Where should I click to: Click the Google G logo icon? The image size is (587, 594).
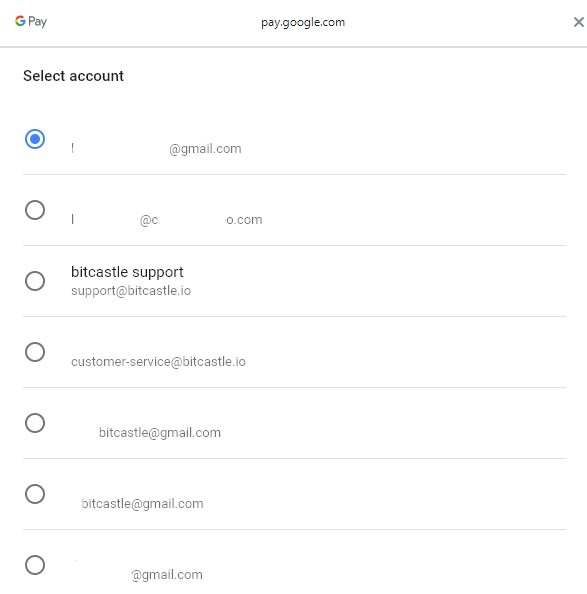click(20, 21)
